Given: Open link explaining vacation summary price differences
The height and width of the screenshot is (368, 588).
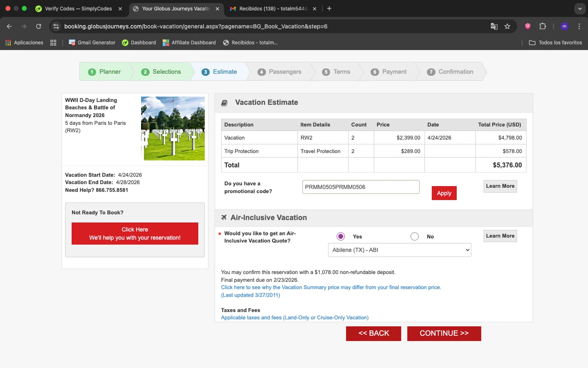Looking at the screenshot, I should tap(331, 287).
